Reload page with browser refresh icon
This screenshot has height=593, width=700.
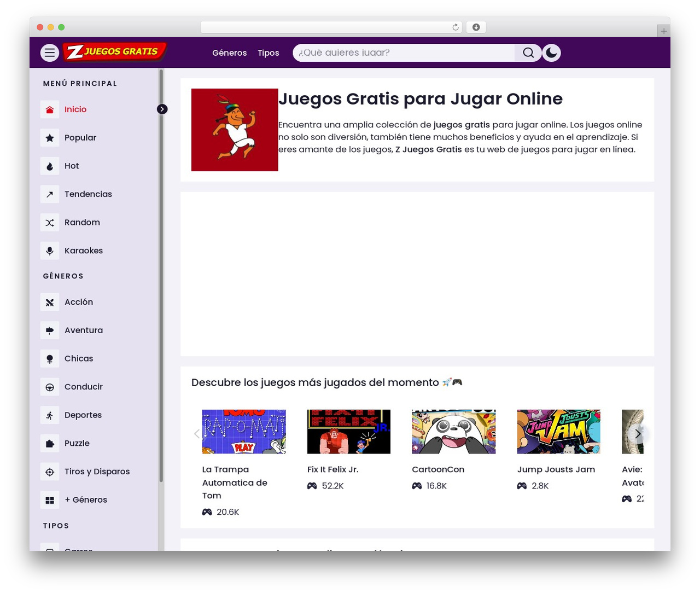click(x=456, y=27)
